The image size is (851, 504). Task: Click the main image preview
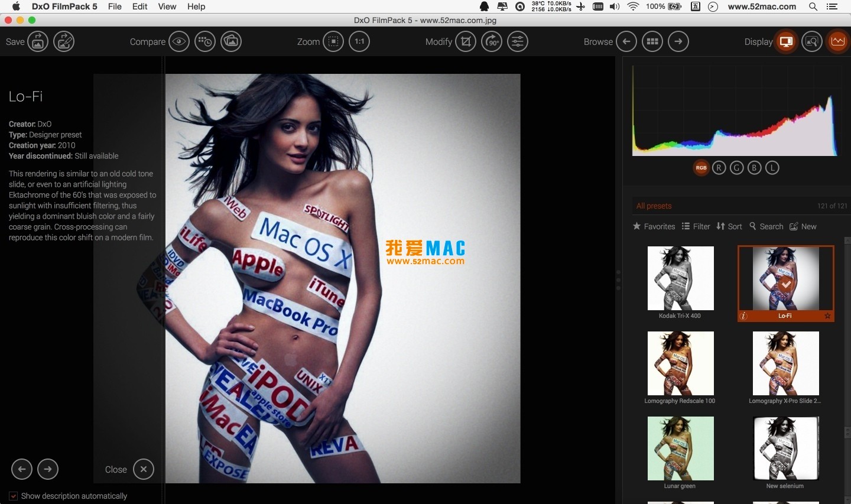coord(343,278)
